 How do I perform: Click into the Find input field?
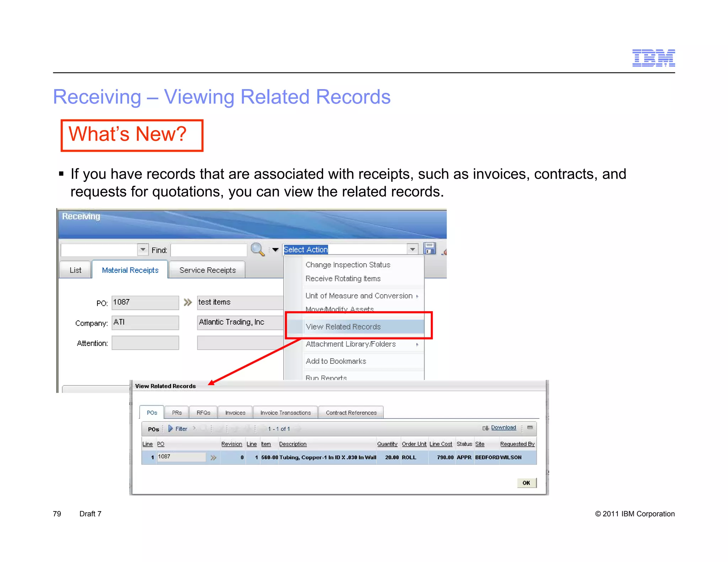pyautogui.click(x=209, y=250)
